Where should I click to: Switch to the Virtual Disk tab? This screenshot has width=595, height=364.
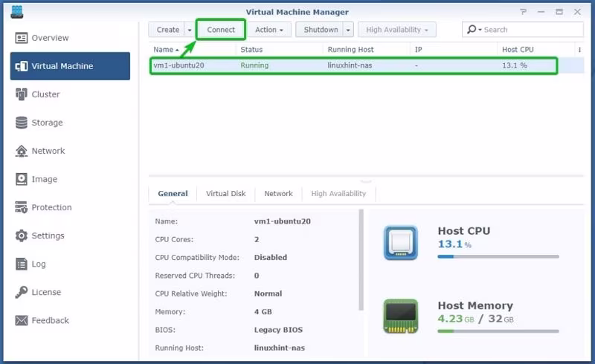point(226,193)
